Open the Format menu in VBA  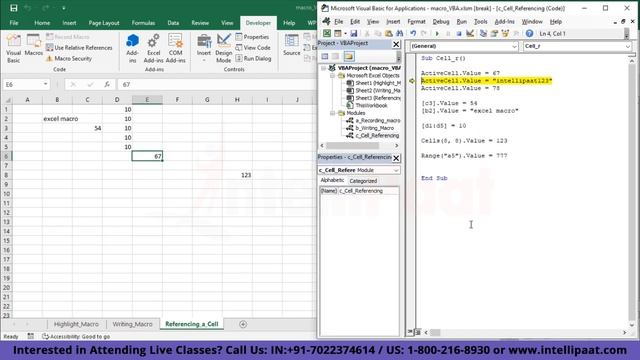tap(416, 22)
